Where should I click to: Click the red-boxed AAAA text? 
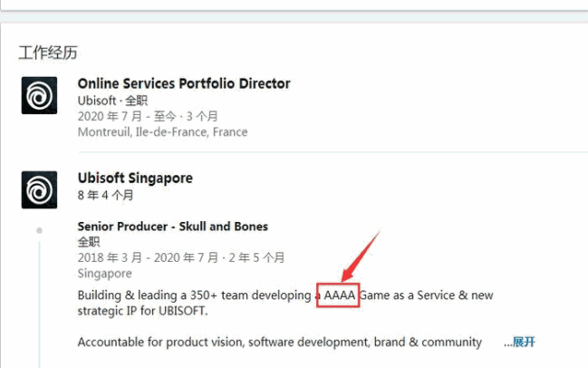[x=339, y=296]
